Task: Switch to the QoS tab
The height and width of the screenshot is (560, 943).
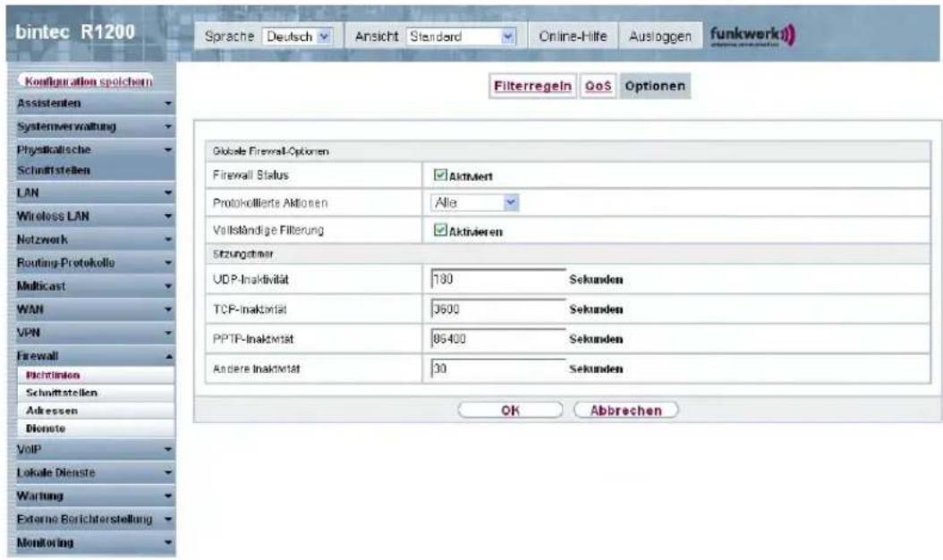Action: coord(598,86)
